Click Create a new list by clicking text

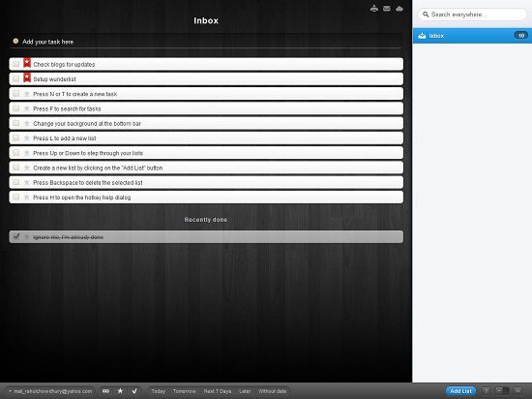tap(98, 169)
